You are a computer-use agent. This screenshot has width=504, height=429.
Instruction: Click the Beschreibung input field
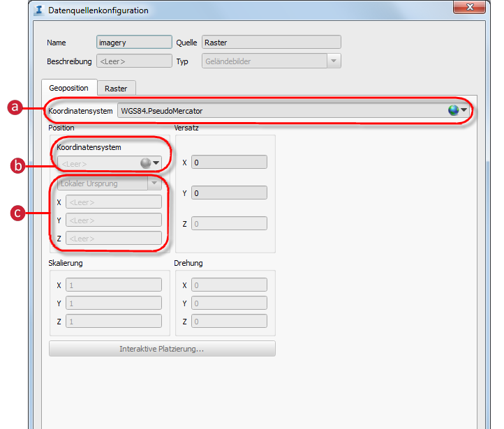(x=134, y=61)
